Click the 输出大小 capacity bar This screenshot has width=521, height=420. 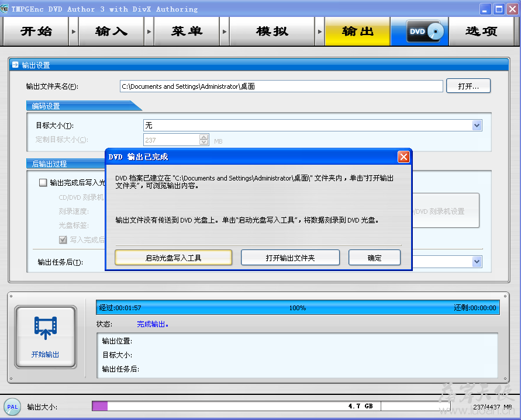pyautogui.click(x=271, y=406)
